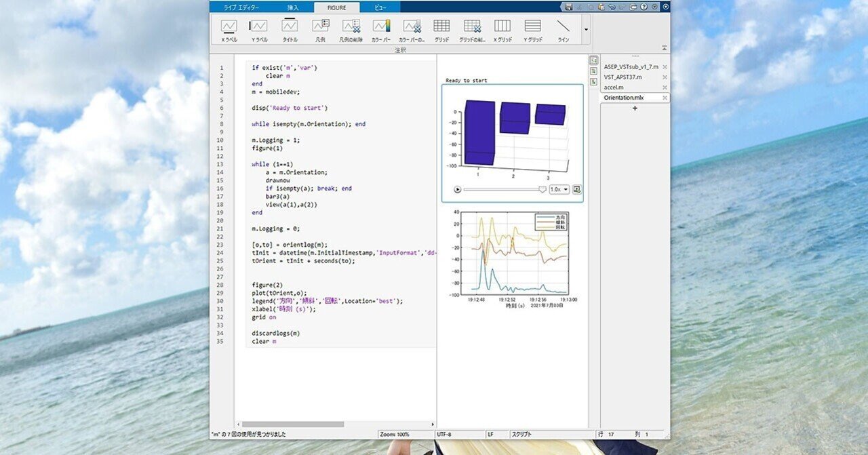868x455 pixels.
Task: Click code line 'discardlogs(m)'
Action: [x=276, y=334]
